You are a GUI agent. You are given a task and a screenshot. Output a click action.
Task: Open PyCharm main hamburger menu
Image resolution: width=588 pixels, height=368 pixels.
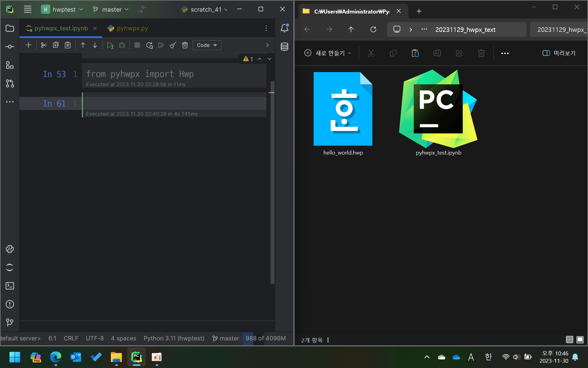pos(28,9)
